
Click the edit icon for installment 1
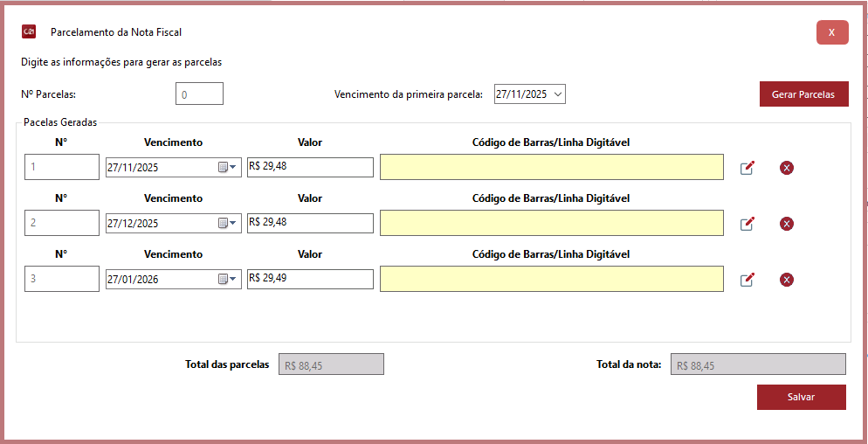pyautogui.click(x=747, y=168)
